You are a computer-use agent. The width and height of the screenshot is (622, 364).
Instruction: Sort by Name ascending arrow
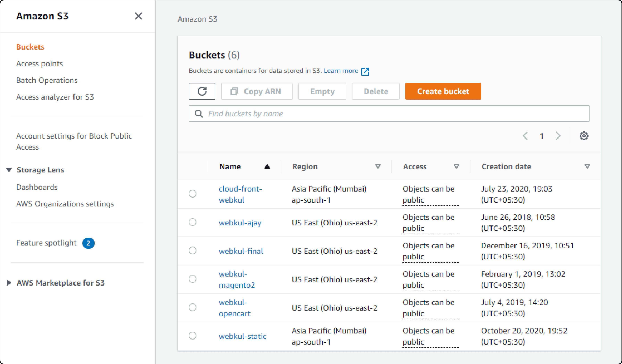tap(267, 167)
